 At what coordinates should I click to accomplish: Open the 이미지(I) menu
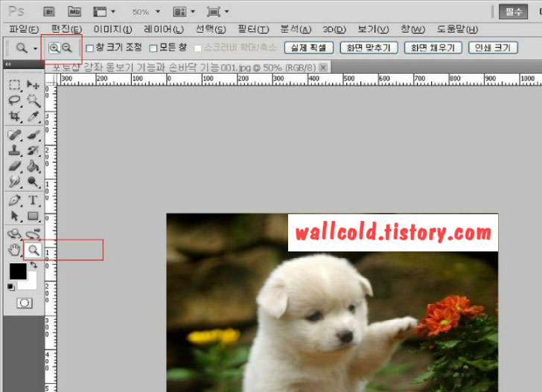(112, 29)
